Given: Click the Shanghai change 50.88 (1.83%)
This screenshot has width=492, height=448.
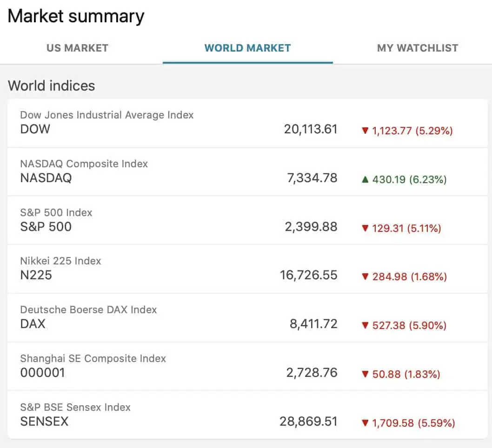Looking at the screenshot, I should click(x=406, y=374).
